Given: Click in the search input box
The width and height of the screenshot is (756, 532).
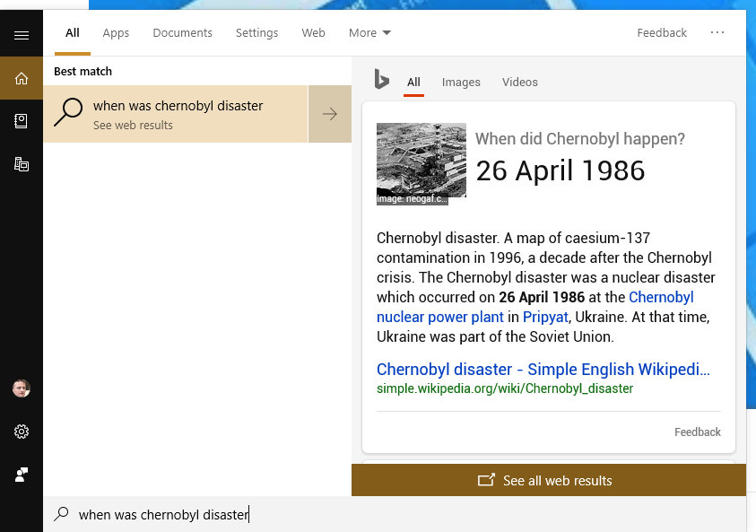Looking at the screenshot, I should tap(395, 514).
